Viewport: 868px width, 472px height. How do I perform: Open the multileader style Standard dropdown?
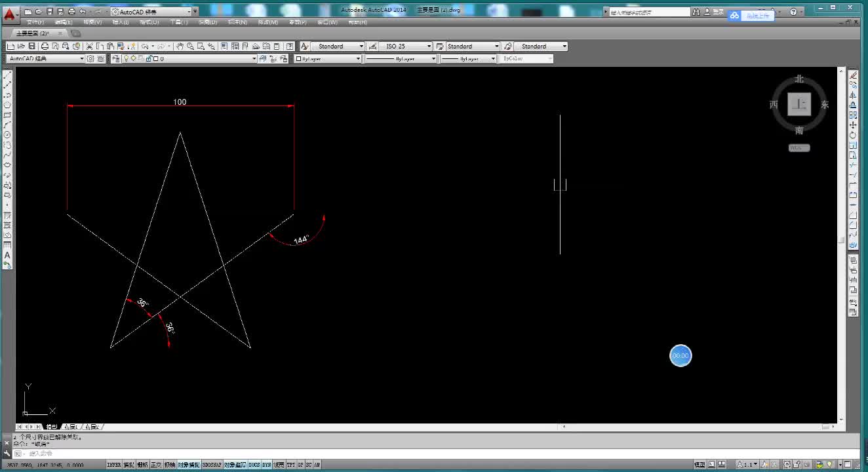[x=541, y=46]
